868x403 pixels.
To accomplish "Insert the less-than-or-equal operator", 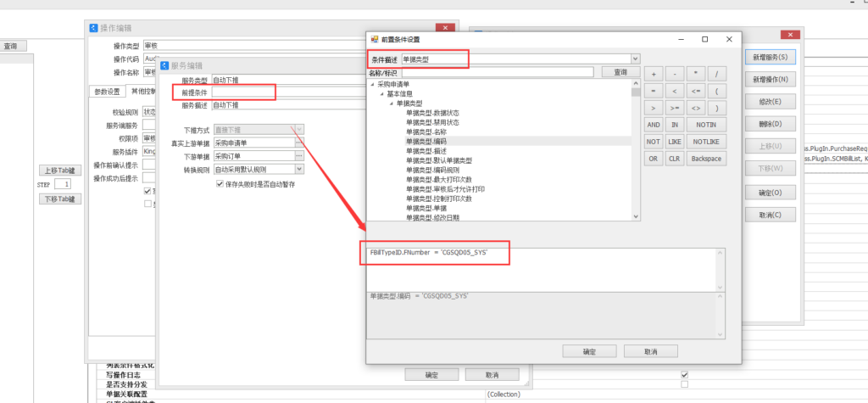I will coord(696,91).
